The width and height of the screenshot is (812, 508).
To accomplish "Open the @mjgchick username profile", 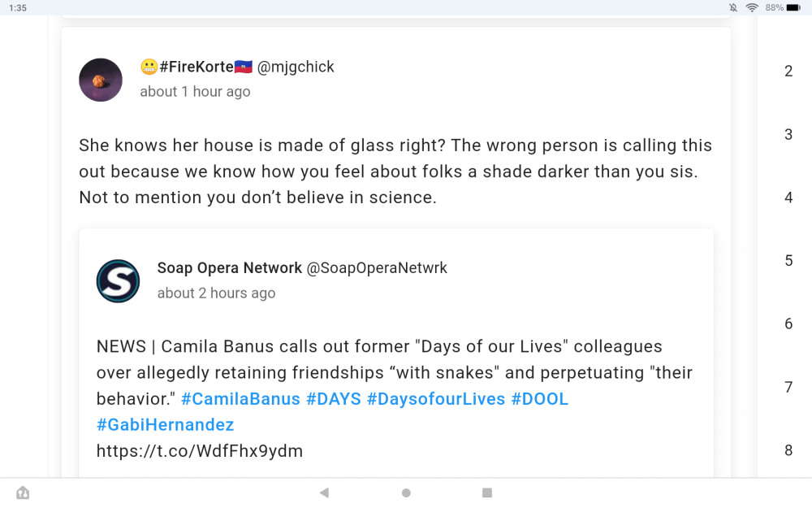I will [x=296, y=67].
